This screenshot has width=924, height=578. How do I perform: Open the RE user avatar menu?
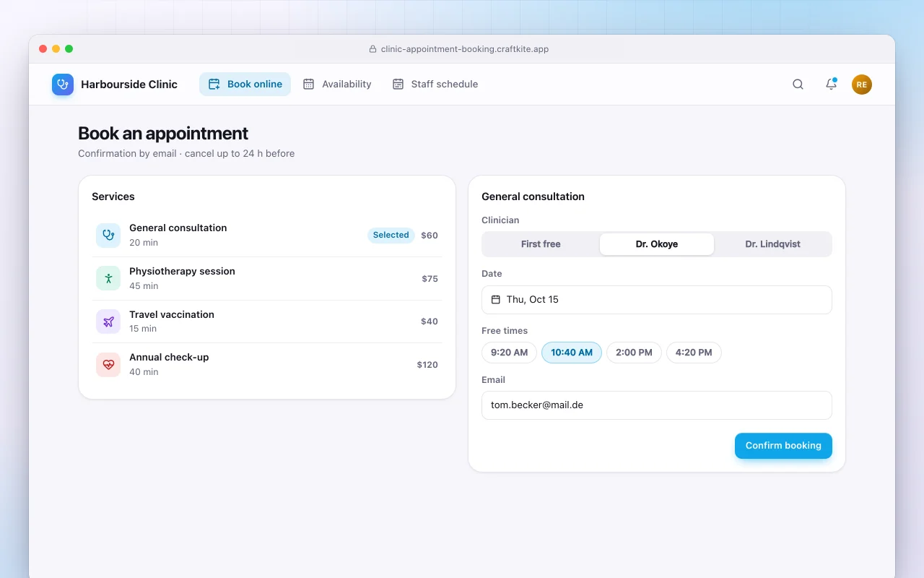(x=862, y=85)
